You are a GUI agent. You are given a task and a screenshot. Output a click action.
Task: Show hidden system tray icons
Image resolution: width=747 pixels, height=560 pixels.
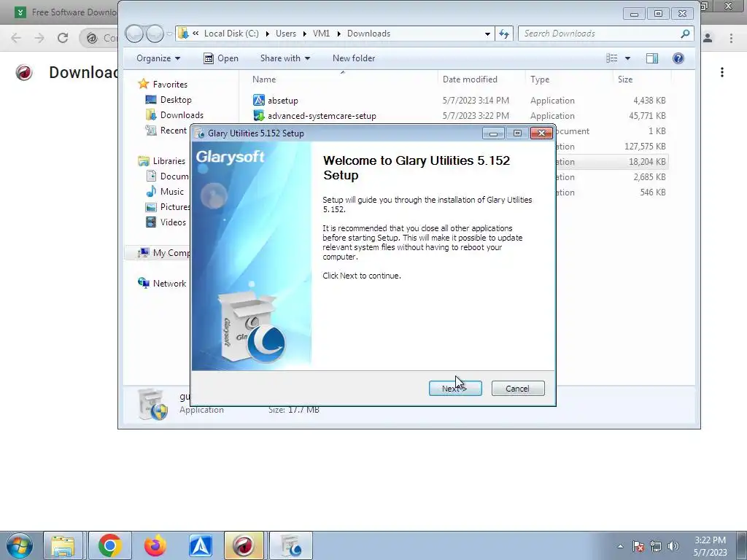(x=620, y=546)
